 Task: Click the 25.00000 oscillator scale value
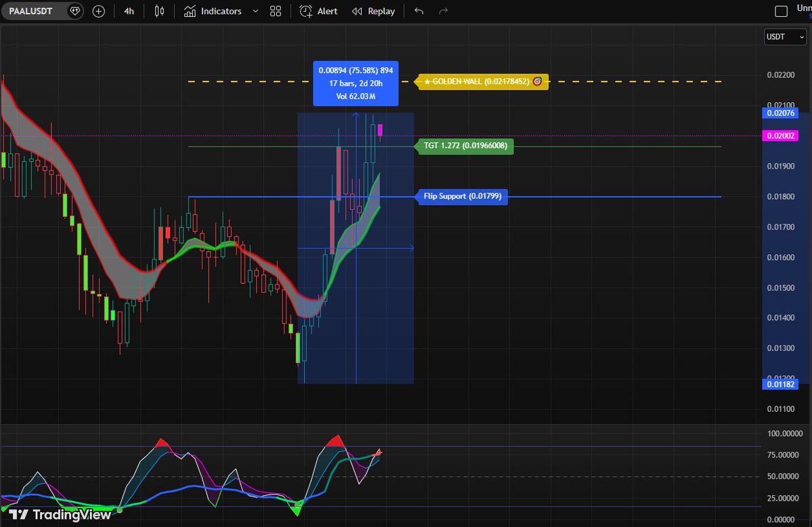tap(782, 499)
